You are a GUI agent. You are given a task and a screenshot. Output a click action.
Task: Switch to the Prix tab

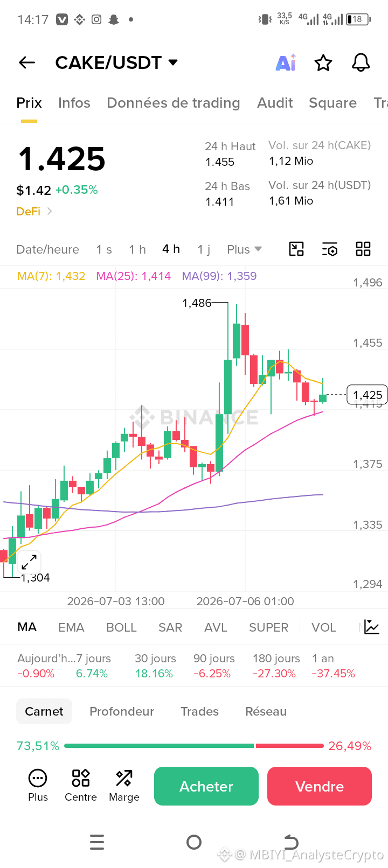coord(29,103)
